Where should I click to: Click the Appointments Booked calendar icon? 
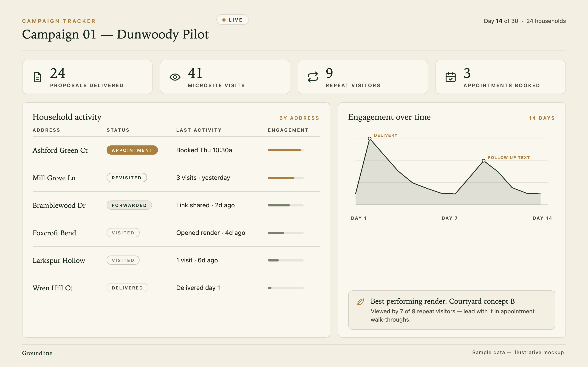[x=450, y=77]
